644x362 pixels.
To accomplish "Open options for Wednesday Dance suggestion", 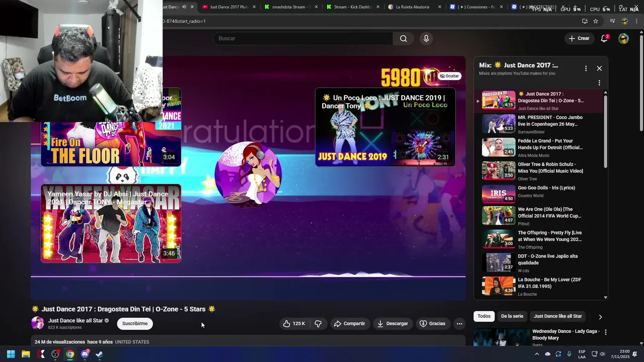I will [x=606, y=332].
